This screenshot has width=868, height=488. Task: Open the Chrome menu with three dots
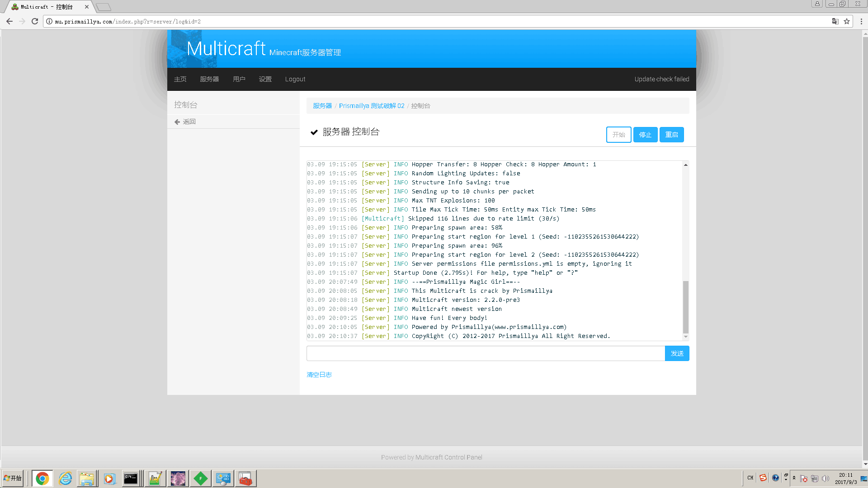click(861, 21)
